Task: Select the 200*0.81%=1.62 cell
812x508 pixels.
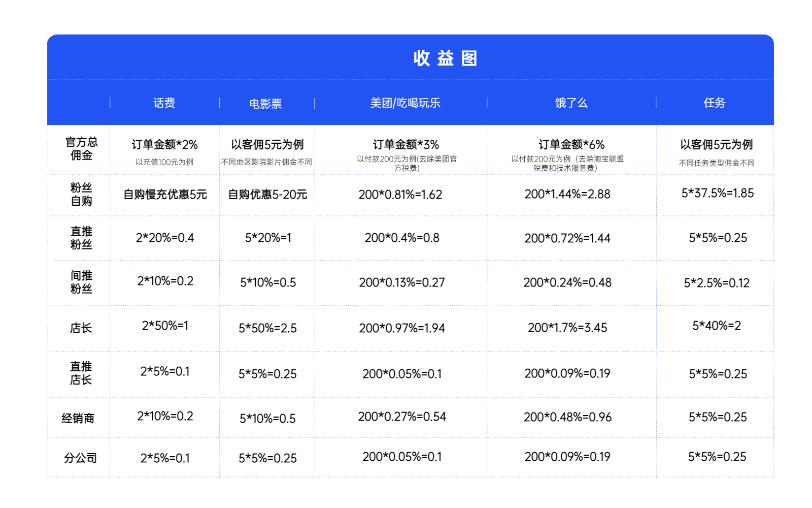Action: click(x=400, y=195)
